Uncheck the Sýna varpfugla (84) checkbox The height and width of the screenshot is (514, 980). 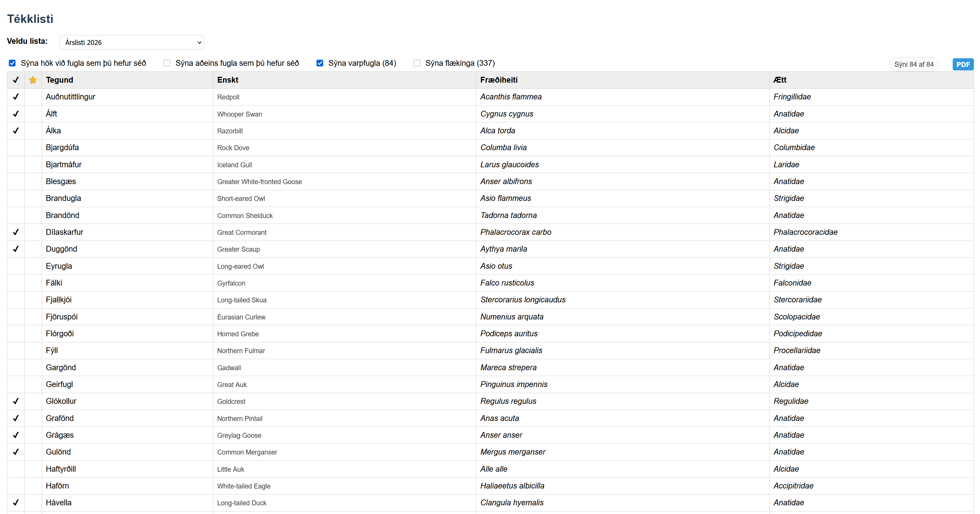click(320, 63)
